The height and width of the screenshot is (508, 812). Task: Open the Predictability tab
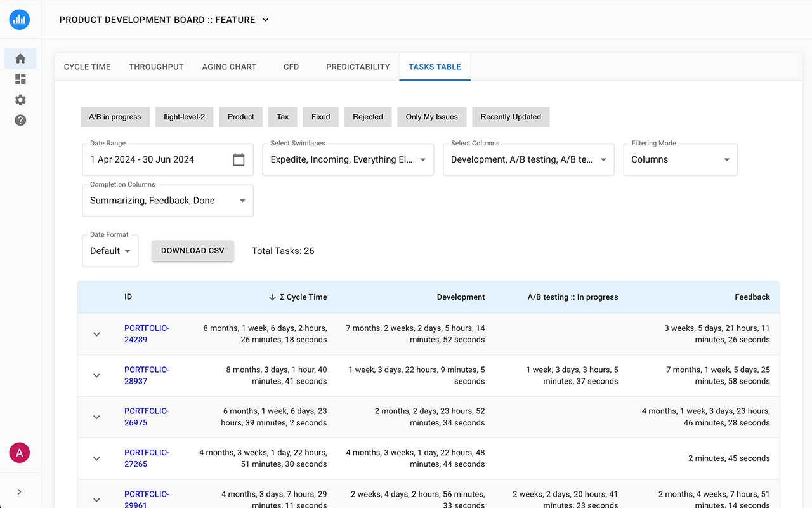pyautogui.click(x=358, y=66)
